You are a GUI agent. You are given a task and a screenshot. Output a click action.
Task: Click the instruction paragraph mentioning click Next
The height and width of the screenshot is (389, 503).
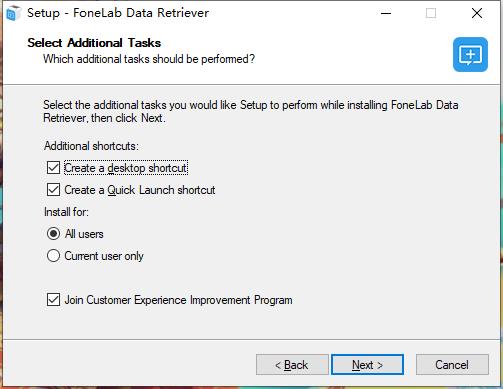coord(251,111)
